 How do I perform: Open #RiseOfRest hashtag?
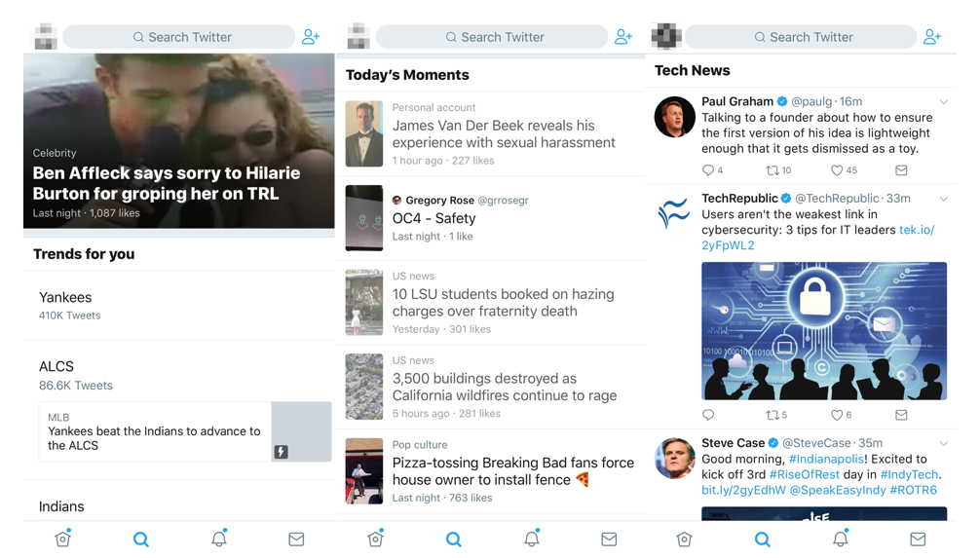pyautogui.click(x=805, y=475)
